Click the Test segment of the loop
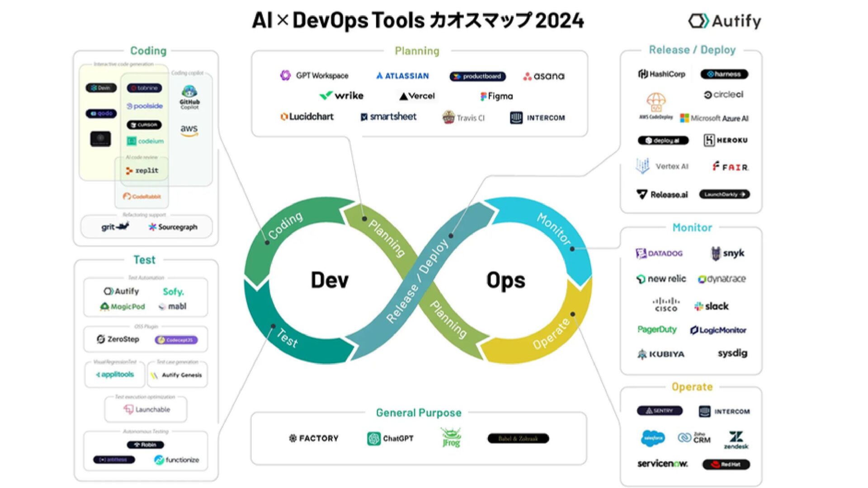Viewport: 868px width, 488px height. point(288,338)
